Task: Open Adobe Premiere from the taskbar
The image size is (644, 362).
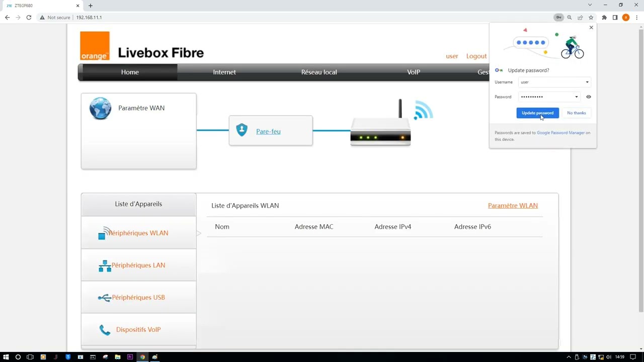Action: coord(130,357)
